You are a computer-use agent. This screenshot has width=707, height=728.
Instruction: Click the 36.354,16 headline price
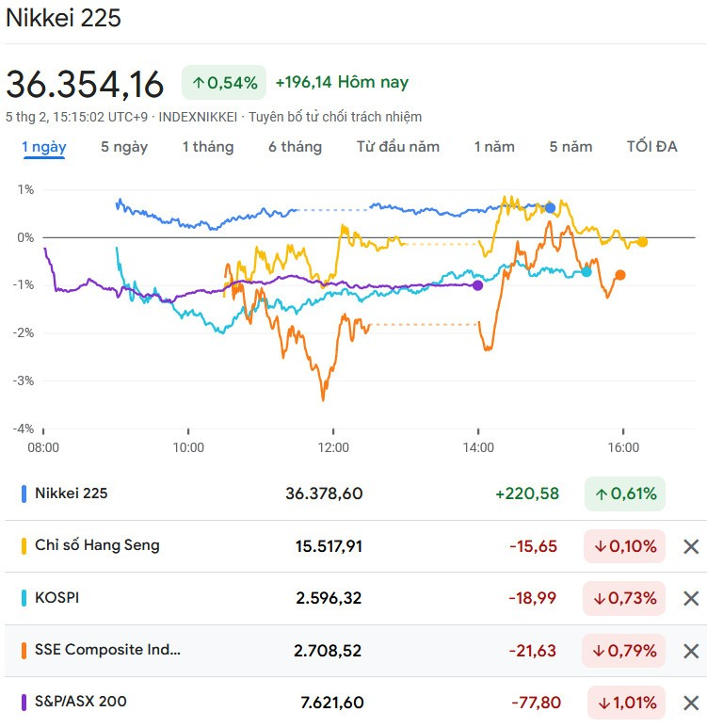(85, 84)
